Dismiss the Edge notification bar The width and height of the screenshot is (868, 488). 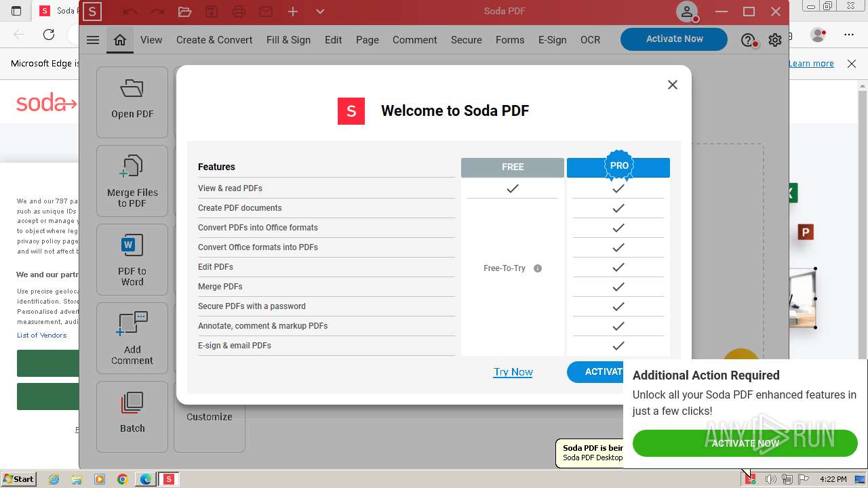pos(852,64)
